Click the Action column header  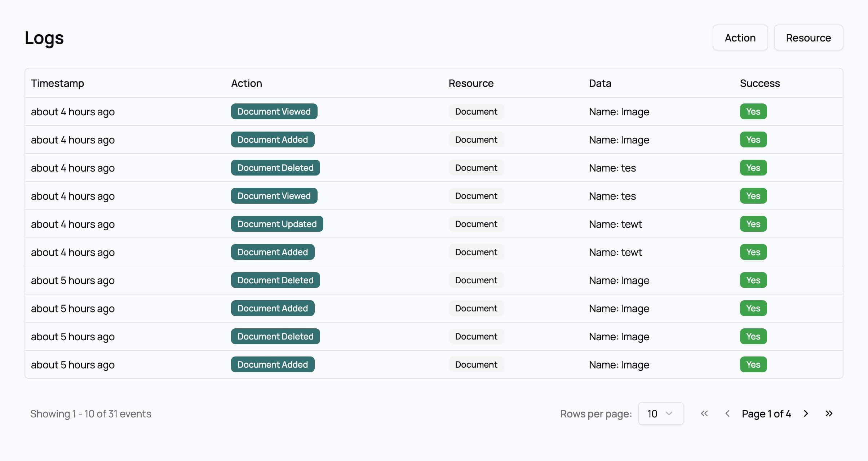[247, 83]
